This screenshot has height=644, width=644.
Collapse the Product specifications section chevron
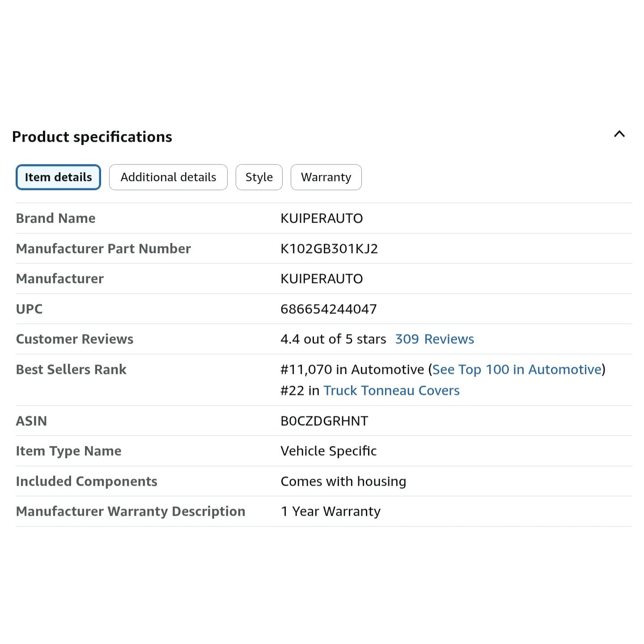(619, 134)
